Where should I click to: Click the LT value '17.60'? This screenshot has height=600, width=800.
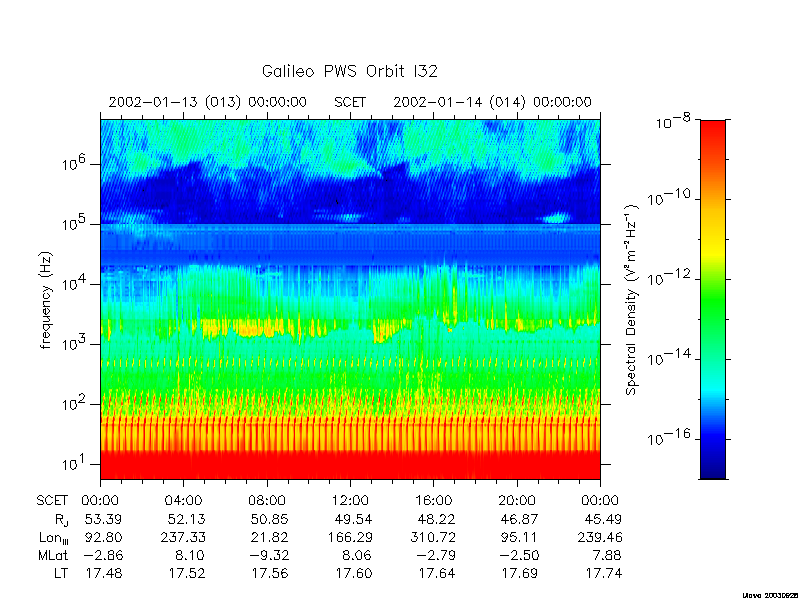(x=353, y=573)
